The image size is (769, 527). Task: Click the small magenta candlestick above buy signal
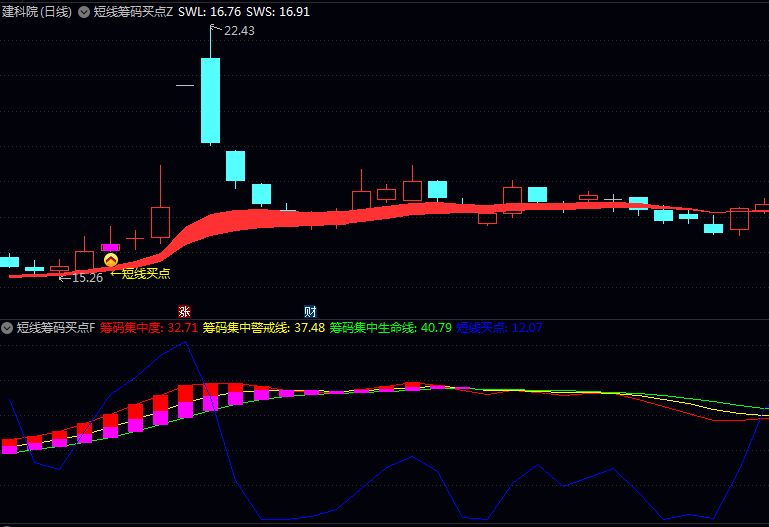pyautogui.click(x=110, y=247)
